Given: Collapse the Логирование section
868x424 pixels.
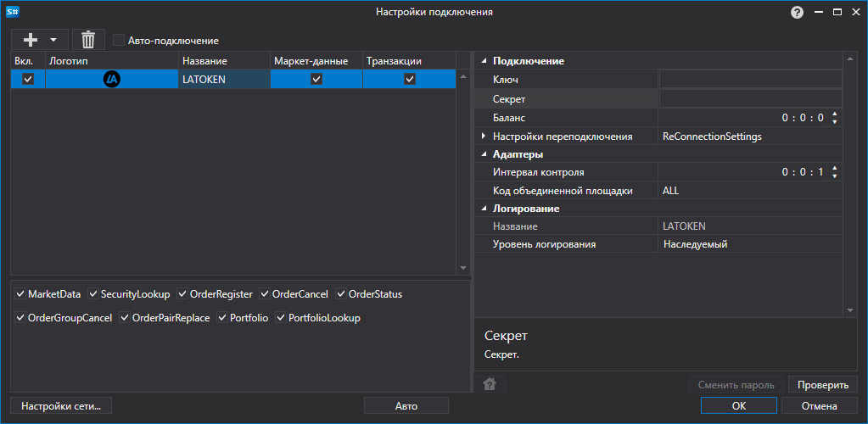Looking at the screenshot, I should coord(484,209).
